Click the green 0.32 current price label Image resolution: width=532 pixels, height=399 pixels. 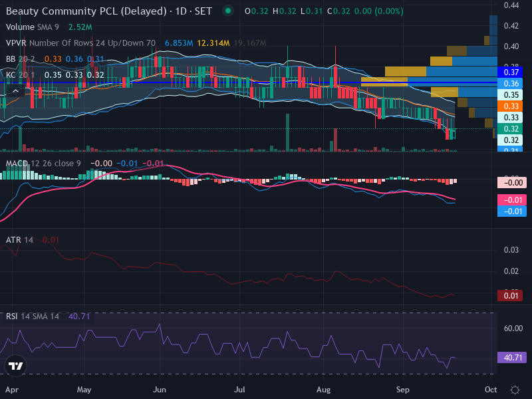[x=509, y=129]
